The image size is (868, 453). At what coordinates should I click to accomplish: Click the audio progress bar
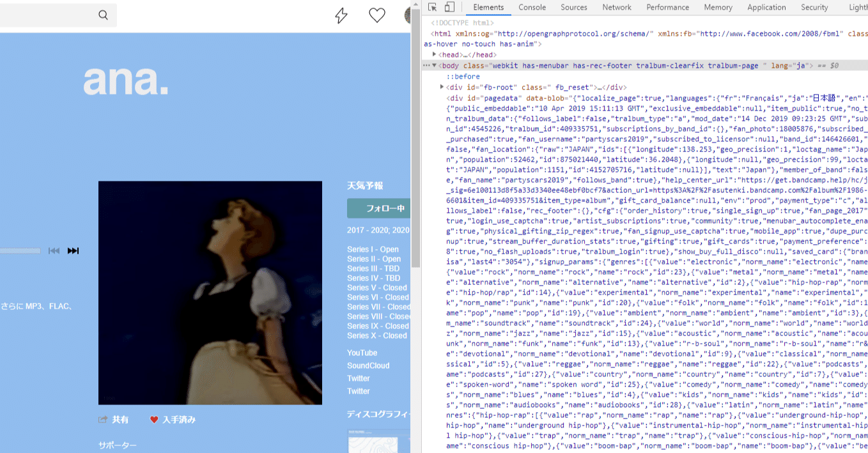(20, 250)
